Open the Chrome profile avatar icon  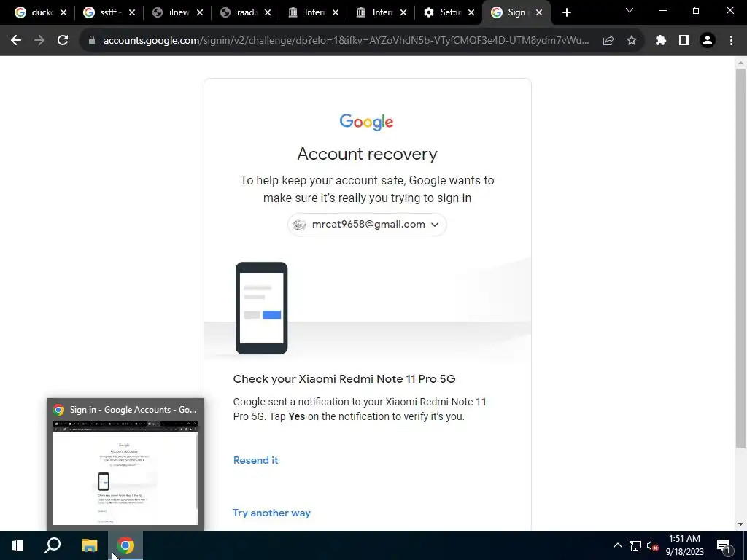[708, 41]
